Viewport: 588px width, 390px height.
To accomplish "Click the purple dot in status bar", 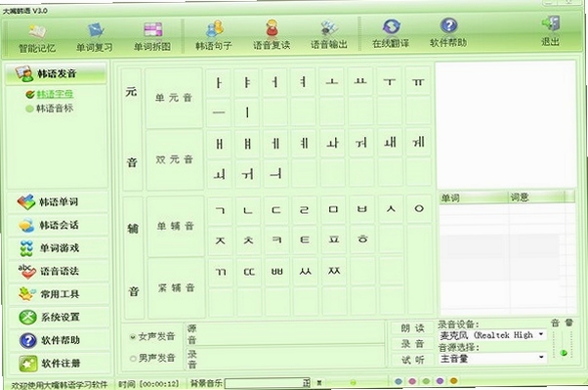I will coord(440,381).
